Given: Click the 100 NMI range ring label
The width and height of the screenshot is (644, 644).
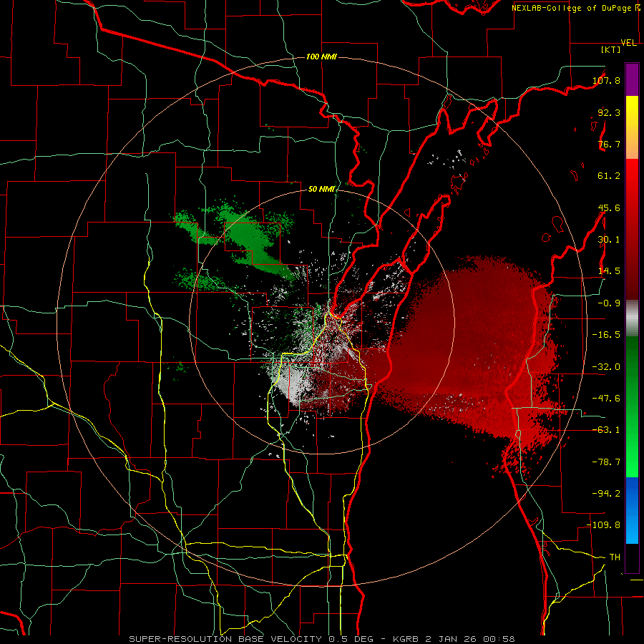Looking at the screenshot, I should coord(321,57).
